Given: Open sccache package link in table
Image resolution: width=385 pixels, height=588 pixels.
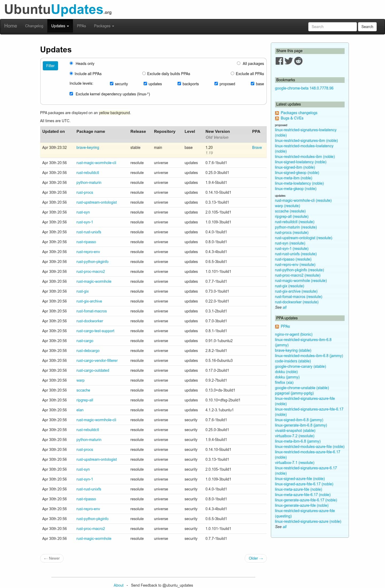Looking at the screenshot, I should coord(83,390).
